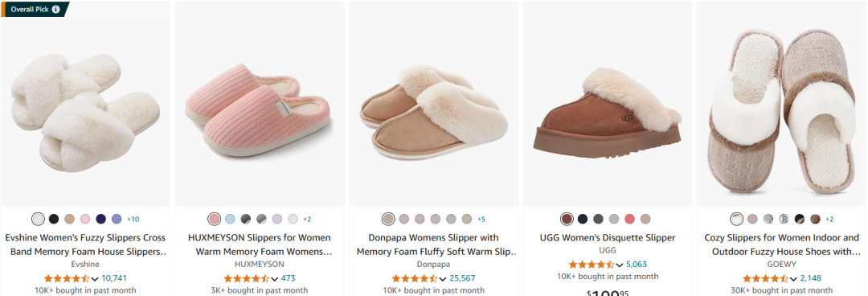Pick the white swatch for GOEWY slippers
This screenshot has height=296, width=868.
736,219
